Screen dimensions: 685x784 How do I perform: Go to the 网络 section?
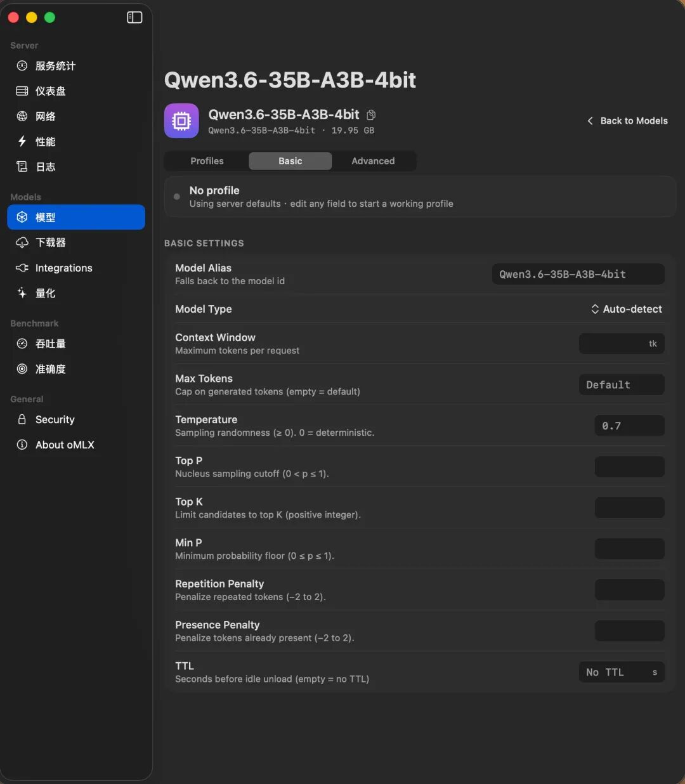[76, 116]
